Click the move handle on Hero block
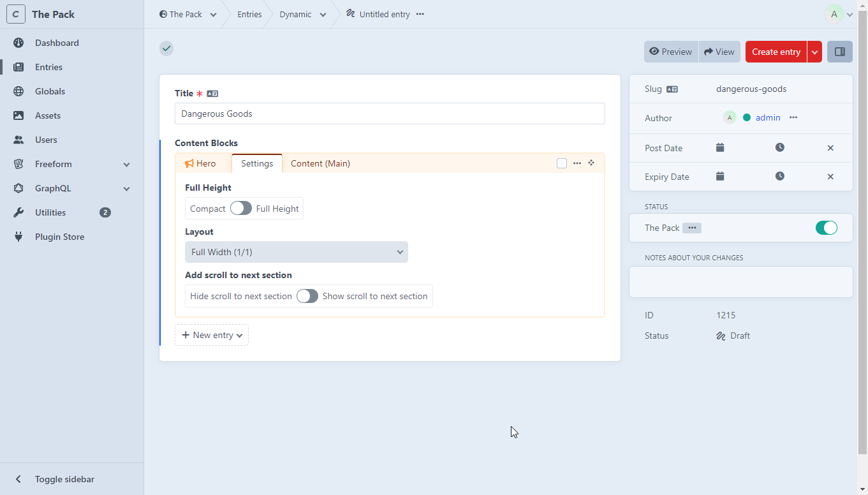Viewport: 868px width, 495px height. 591,163
